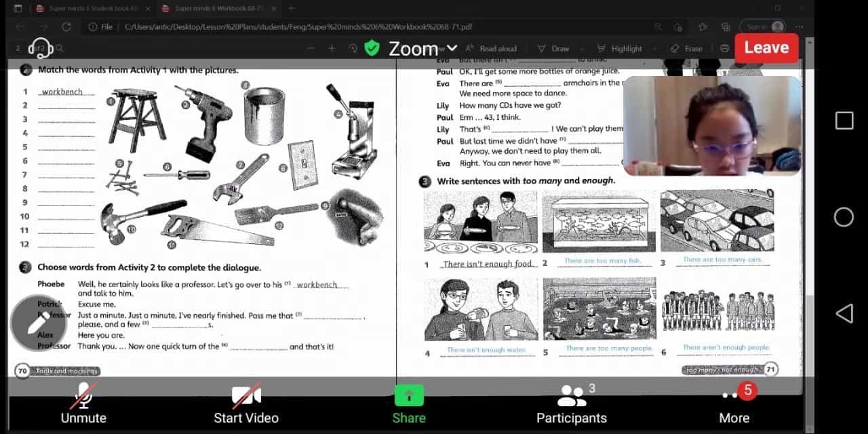Click the address bar file path

coord(298,26)
